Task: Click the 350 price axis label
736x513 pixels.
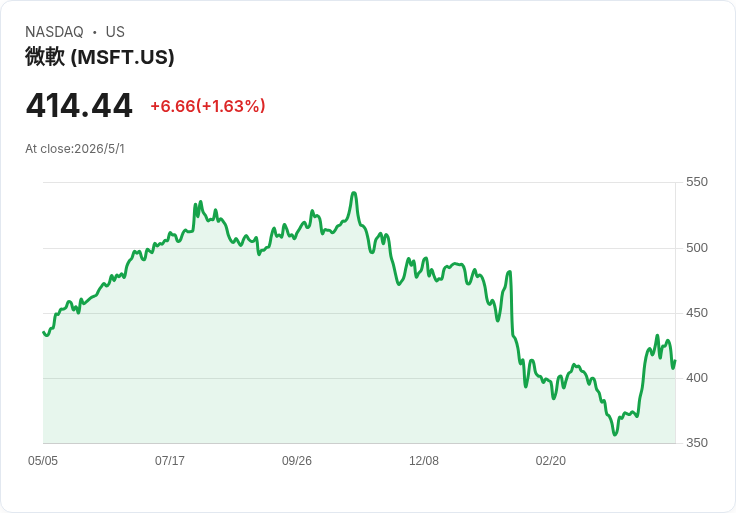Action: (x=697, y=443)
